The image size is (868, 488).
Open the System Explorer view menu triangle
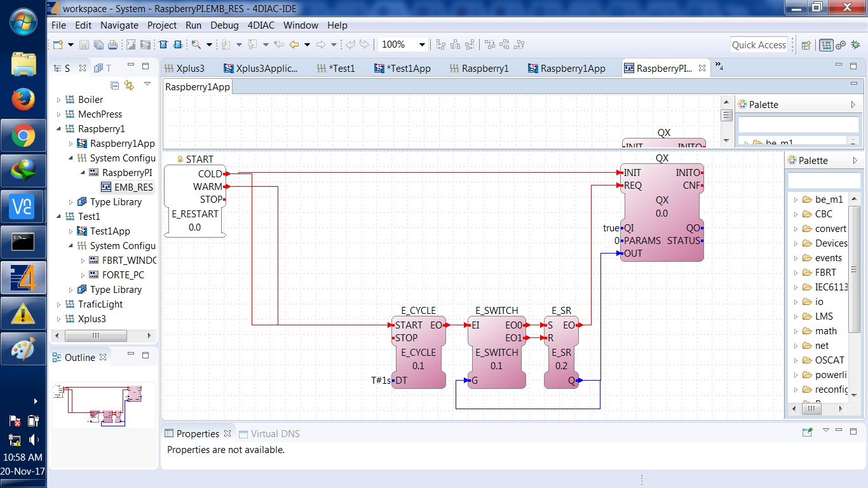tap(147, 84)
